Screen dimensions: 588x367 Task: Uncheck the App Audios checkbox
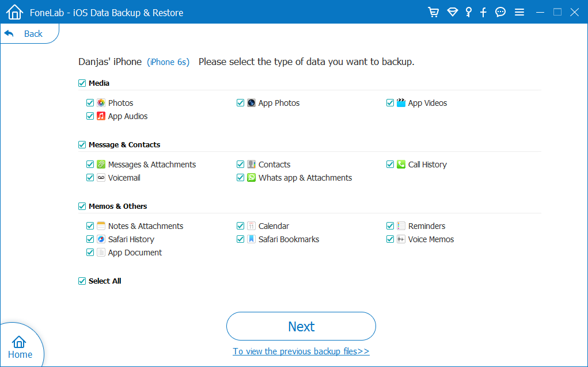(90, 116)
